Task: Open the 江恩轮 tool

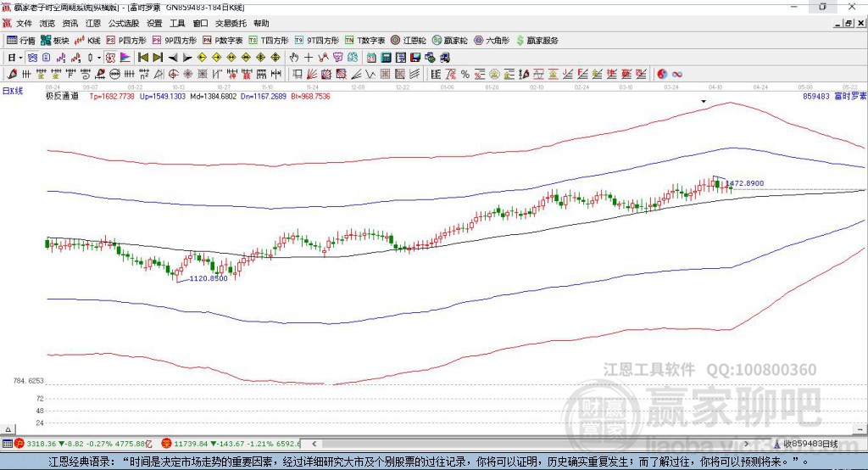Action: point(408,41)
